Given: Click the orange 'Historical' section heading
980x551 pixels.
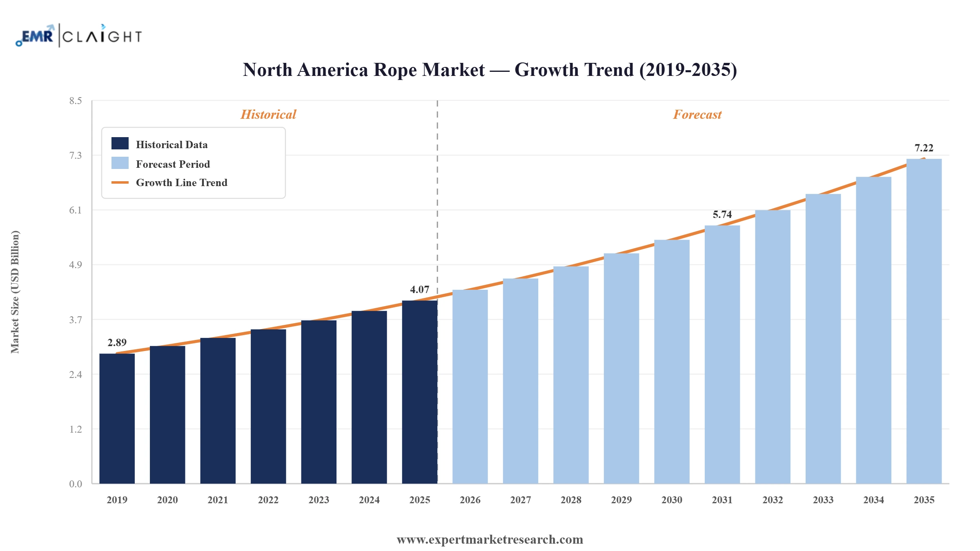Looking at the screenshot, I should pyautogui.click(x=268, y=114).
